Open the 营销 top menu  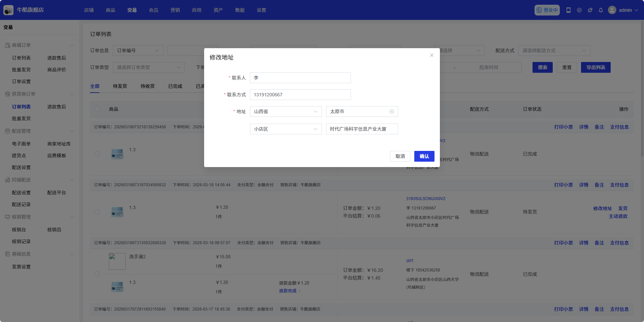point(175,10)
